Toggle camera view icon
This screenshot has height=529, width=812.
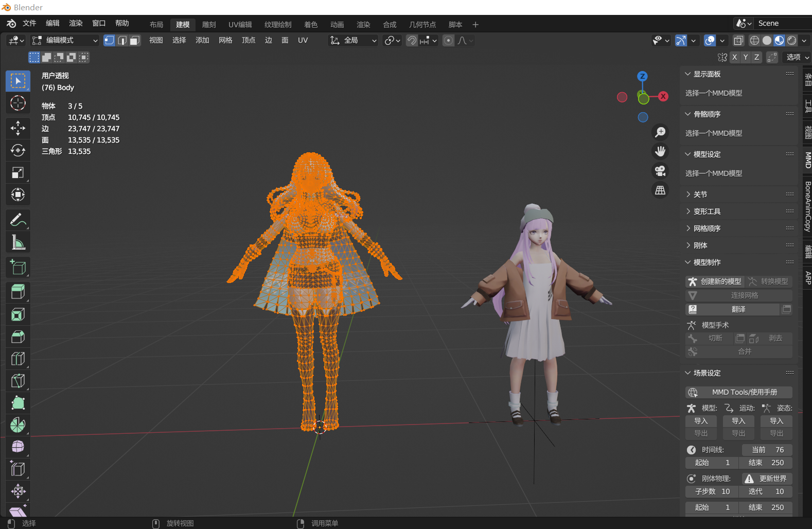660,170
